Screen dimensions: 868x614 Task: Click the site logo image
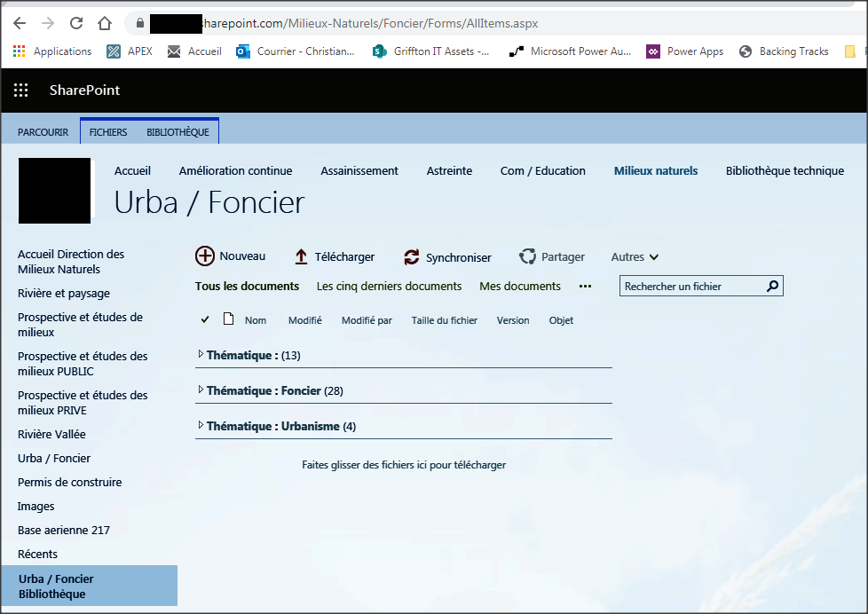pos(55,191)
